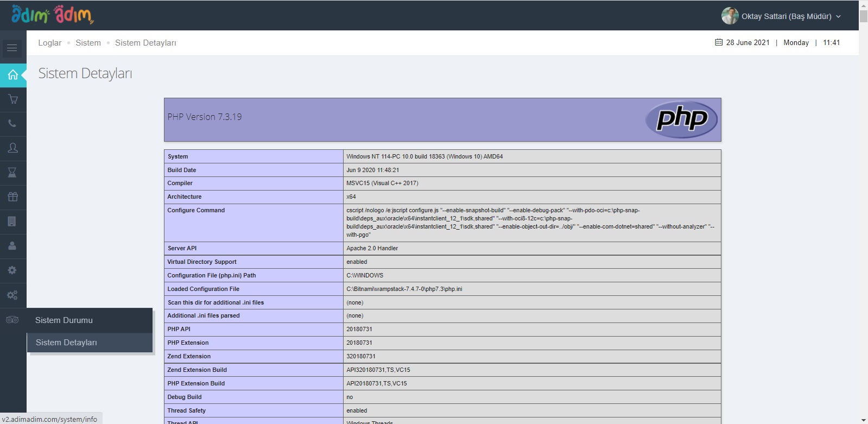Select the user outline sidebar icon

pyautogui.click(x=13, y=148)
